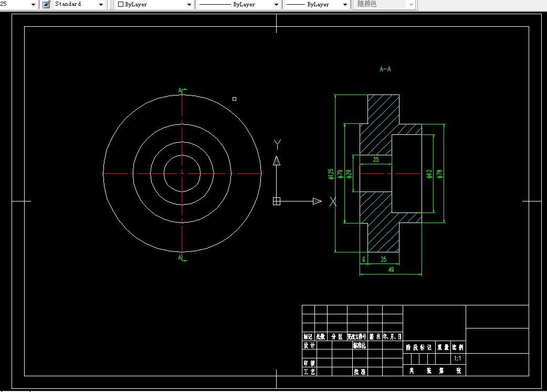
Task: Click the UCS Y-axis arrowhead
Action: [277, 161]
